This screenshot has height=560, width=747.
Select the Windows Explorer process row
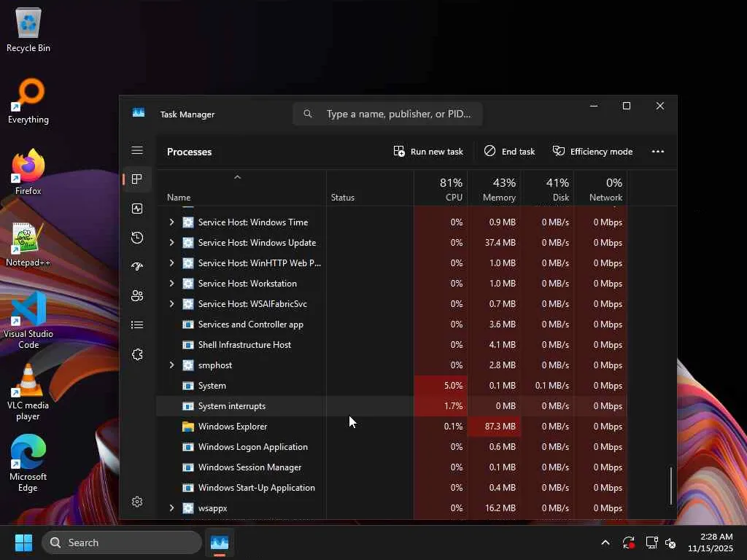392,427
